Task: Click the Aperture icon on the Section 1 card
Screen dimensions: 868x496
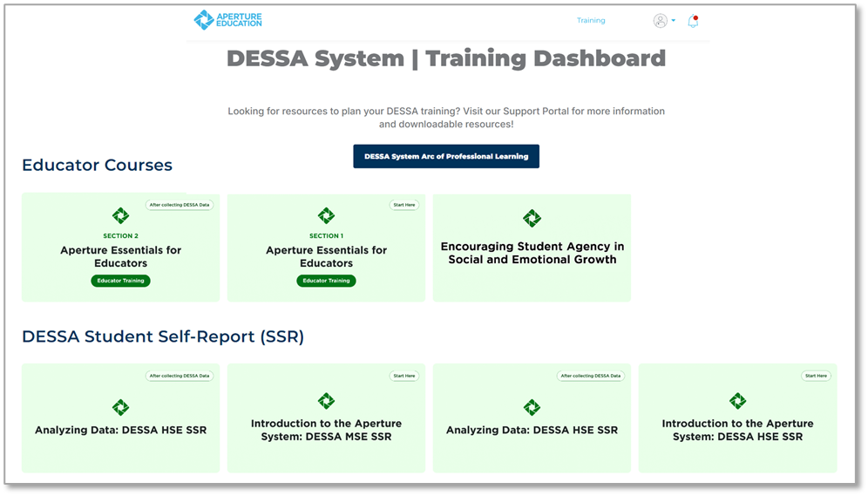Action: (326, 215)
